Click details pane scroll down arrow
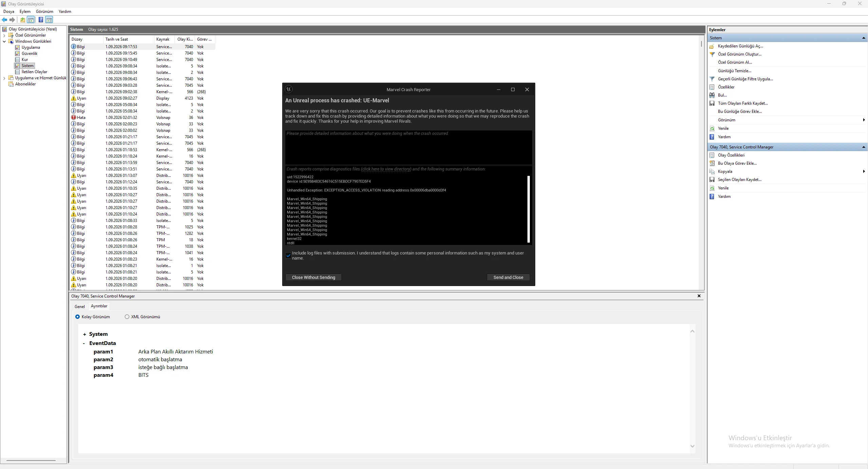Viewport: 868px width, 469px height. tap(692, 446)
